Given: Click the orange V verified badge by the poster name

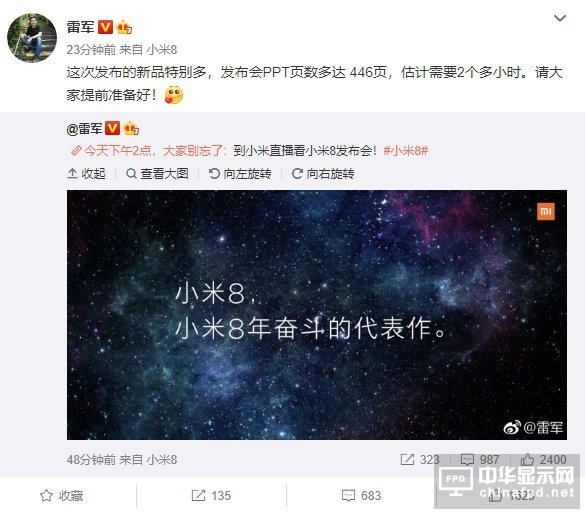Looking at the screenshot, I should tap(106, 27).
